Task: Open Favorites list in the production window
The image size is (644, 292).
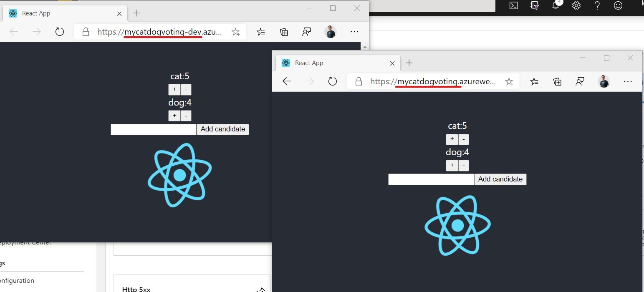Action: point(534,81)
